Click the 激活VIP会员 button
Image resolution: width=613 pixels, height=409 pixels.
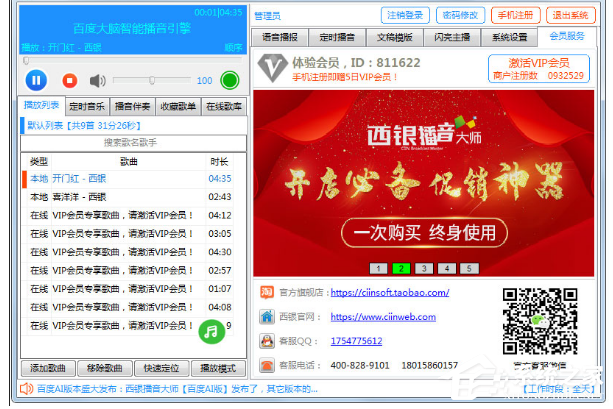[x=539, y=69]
